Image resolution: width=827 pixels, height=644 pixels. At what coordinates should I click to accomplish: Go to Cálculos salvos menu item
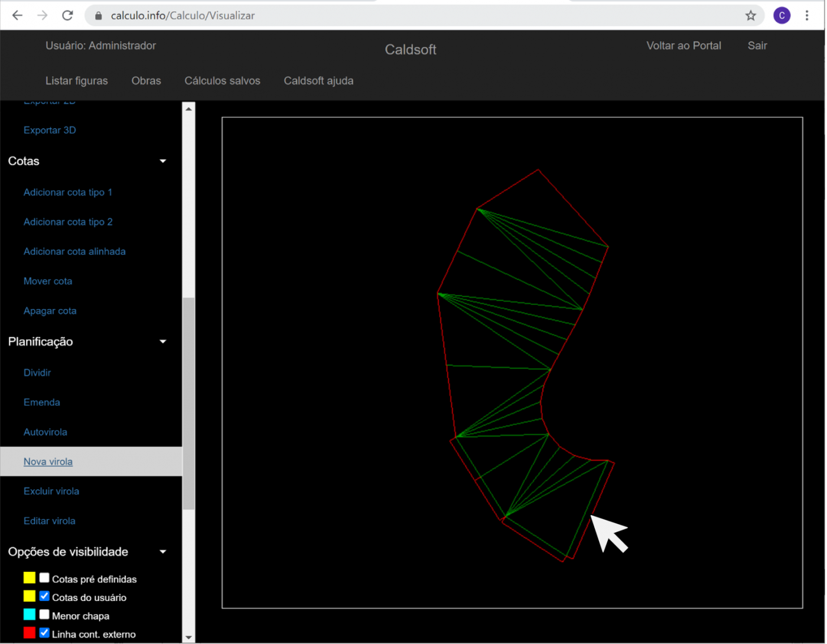tap(222, 81)
